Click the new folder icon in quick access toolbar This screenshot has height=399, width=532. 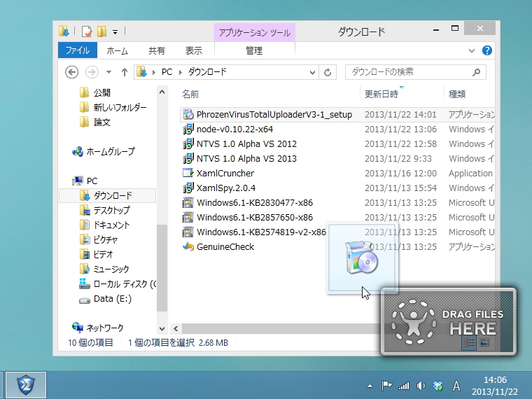pyautogui.click(x=101, y=31)
